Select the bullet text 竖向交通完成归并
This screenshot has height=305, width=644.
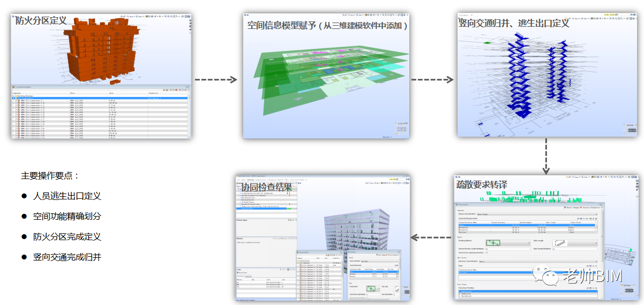pyautogui.click(x=67, y=257)
